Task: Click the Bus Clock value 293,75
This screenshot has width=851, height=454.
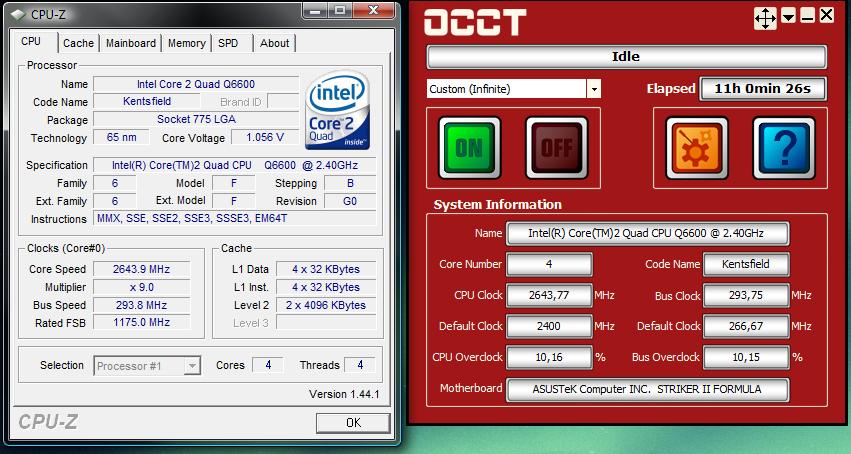Action: pos(746,295)
